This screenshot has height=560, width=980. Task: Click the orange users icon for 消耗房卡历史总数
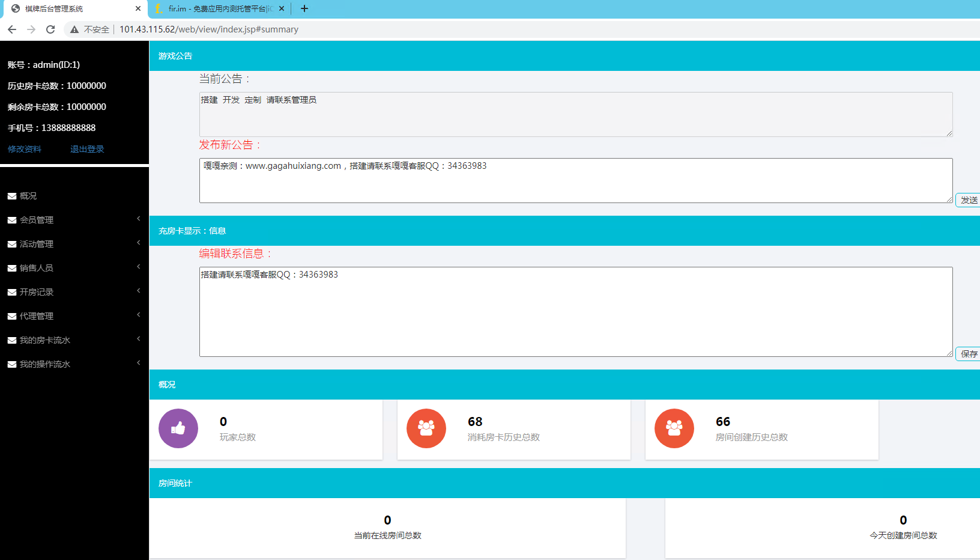pos(426,428)
